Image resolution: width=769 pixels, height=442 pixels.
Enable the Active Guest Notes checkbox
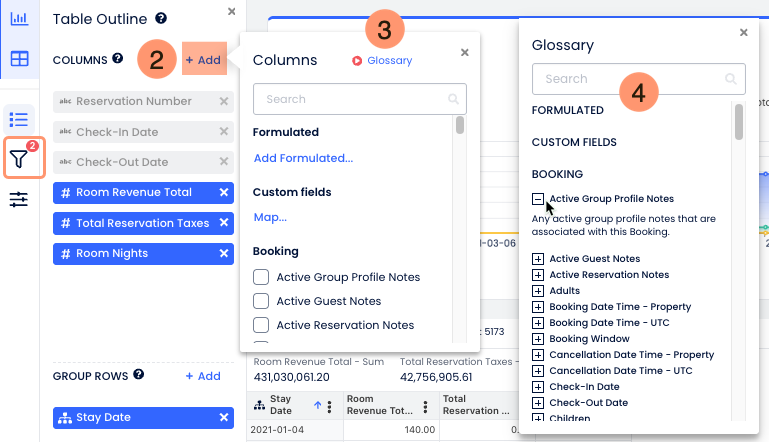pos(261,301)
